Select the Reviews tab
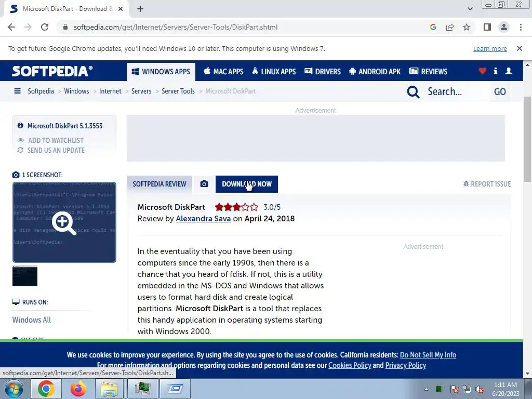The width and height of the screenshot is (532, 399). (x=428, y=72)
